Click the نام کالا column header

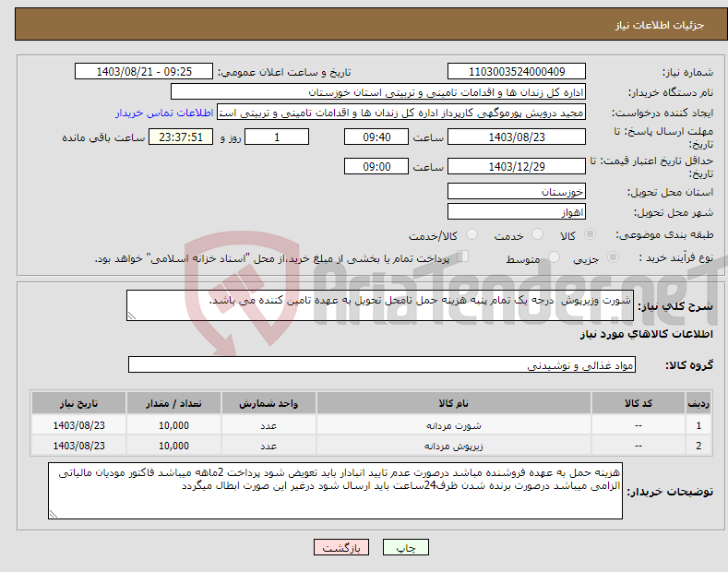[x=454, y=403]
